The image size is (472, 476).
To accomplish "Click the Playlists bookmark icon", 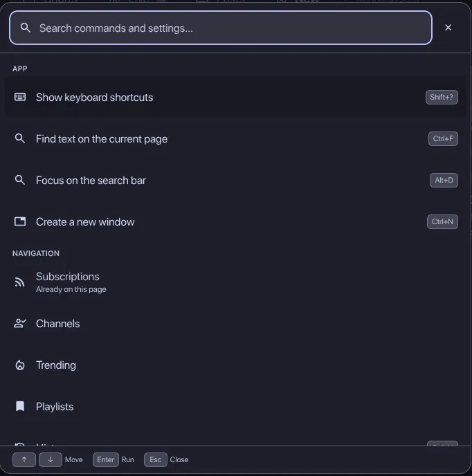I will pos(20,406).
